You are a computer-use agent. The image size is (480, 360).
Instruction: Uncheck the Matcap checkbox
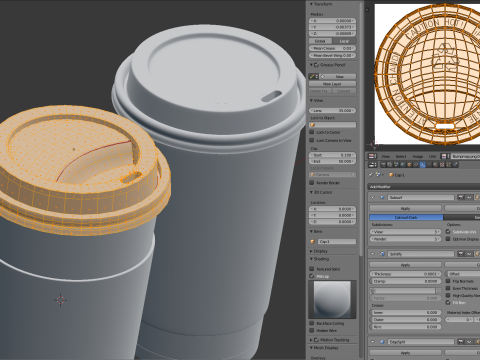(x=312, y=276)
